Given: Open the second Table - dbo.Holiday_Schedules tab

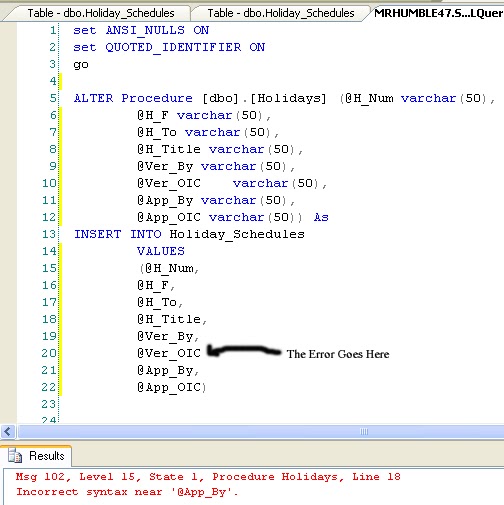Looking at the screenshot, I should click(281, 13).
